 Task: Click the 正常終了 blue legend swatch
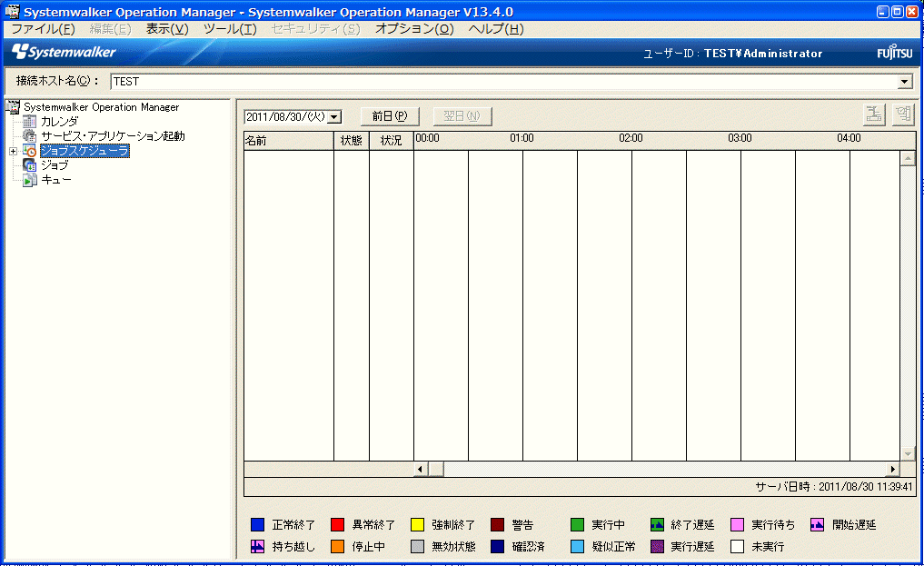(257, 525)
